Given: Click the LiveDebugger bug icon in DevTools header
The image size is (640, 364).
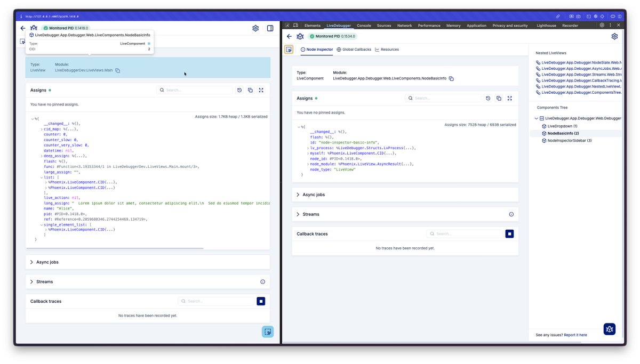Looking at the screenshot, I should coord(300,36).
